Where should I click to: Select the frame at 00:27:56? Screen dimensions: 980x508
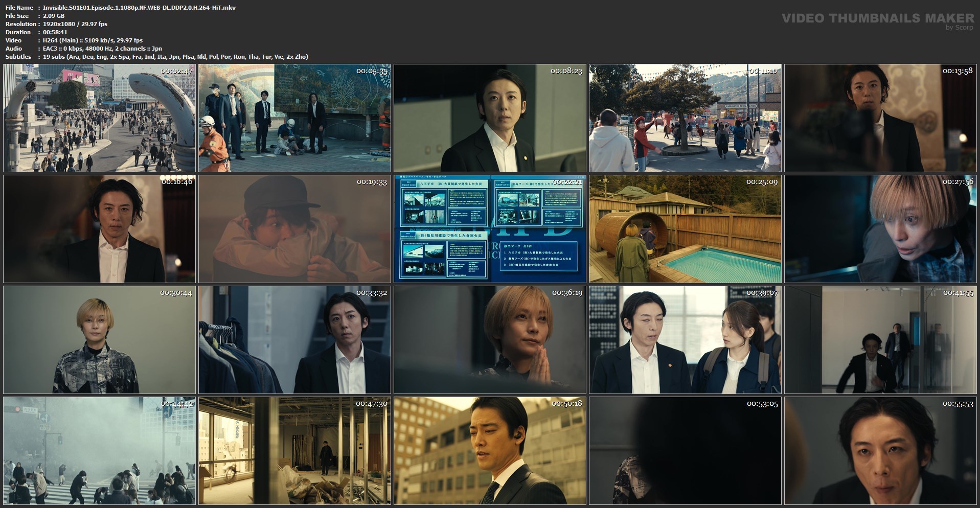pos(880,229)
